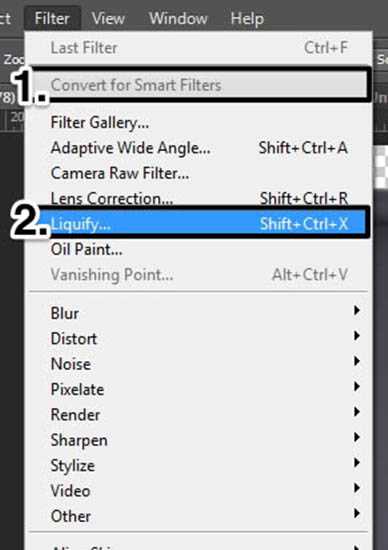Select Lens Correction option
The width and height of the screenshot is (388, 550).
pos(200,198)
